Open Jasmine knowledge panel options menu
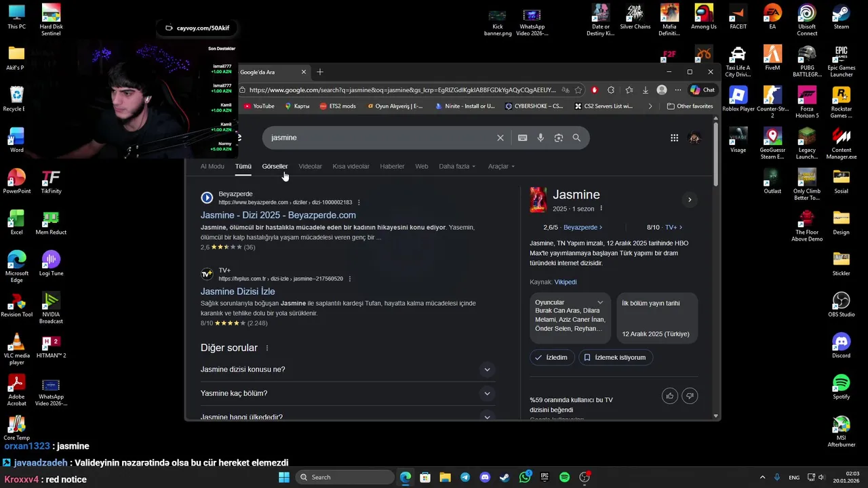 coord(601,208)
